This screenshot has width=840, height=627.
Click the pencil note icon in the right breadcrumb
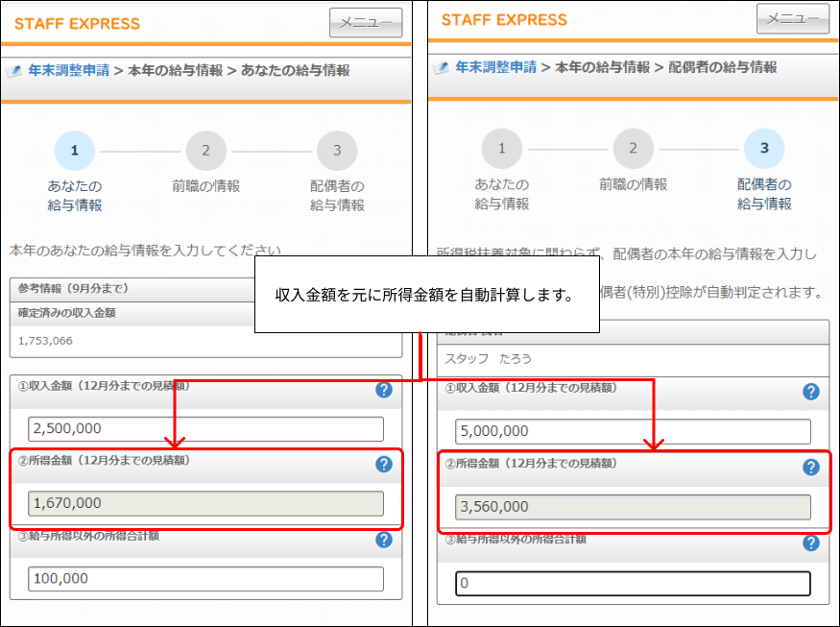point(442,67)
